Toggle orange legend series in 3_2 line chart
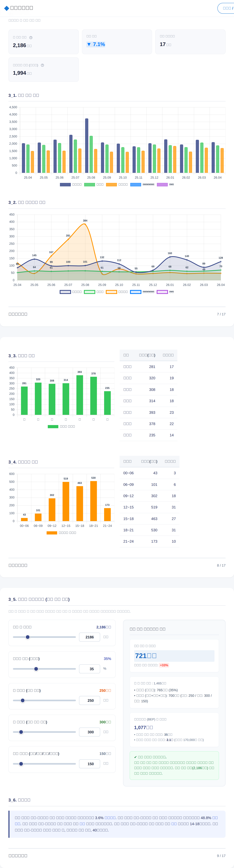Viewport: 234px width, 868px height. coord(117,292)
